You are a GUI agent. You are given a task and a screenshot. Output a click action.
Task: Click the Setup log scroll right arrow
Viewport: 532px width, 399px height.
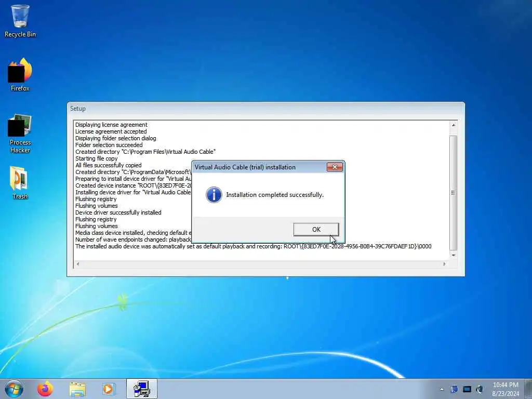445,263
